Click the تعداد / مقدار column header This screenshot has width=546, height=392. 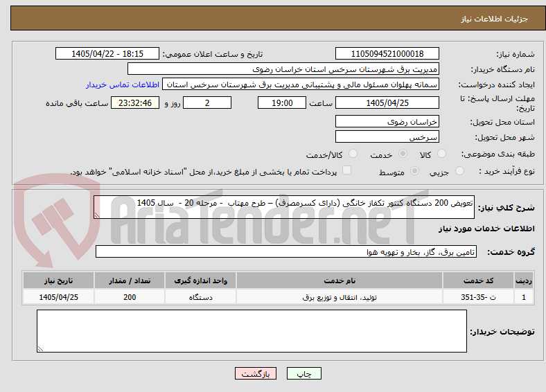point(130,280)
